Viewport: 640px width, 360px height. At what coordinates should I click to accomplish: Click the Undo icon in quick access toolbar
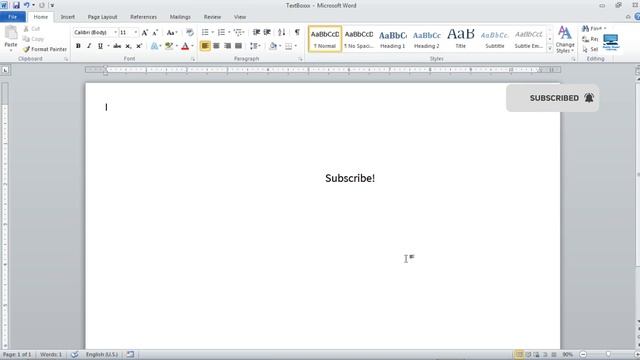(27, 5)
